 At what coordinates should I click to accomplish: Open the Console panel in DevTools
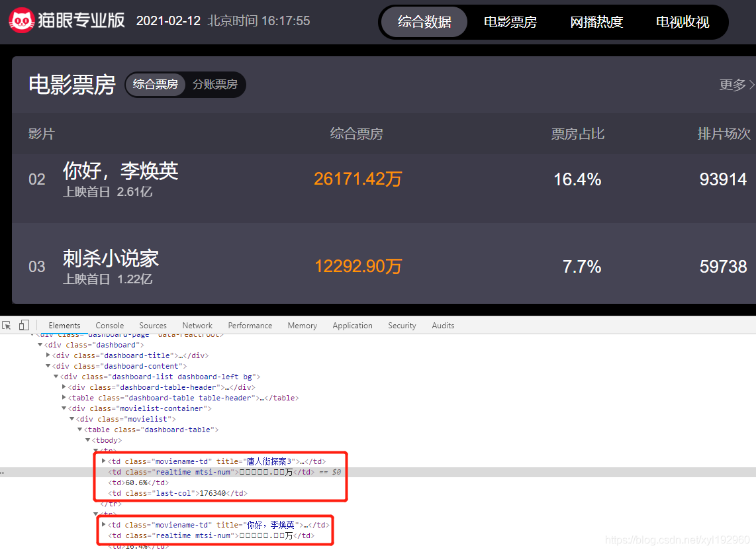(x=109, y=326)
